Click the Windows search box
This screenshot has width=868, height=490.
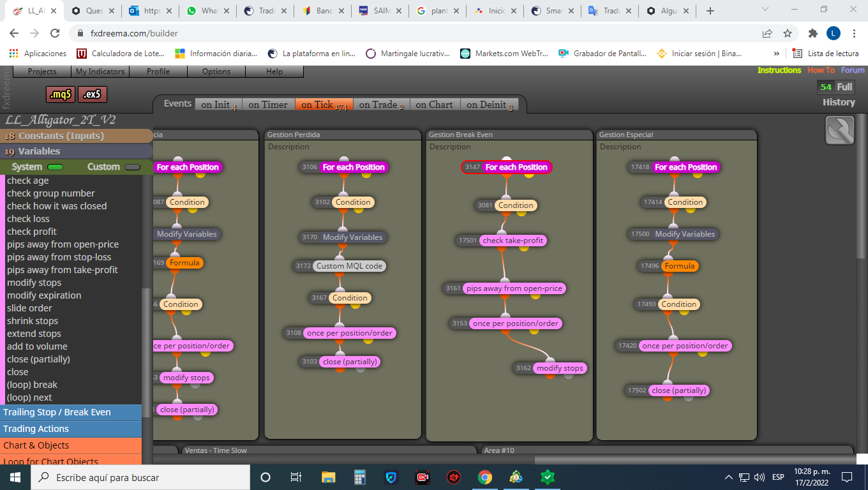[140, 477]
